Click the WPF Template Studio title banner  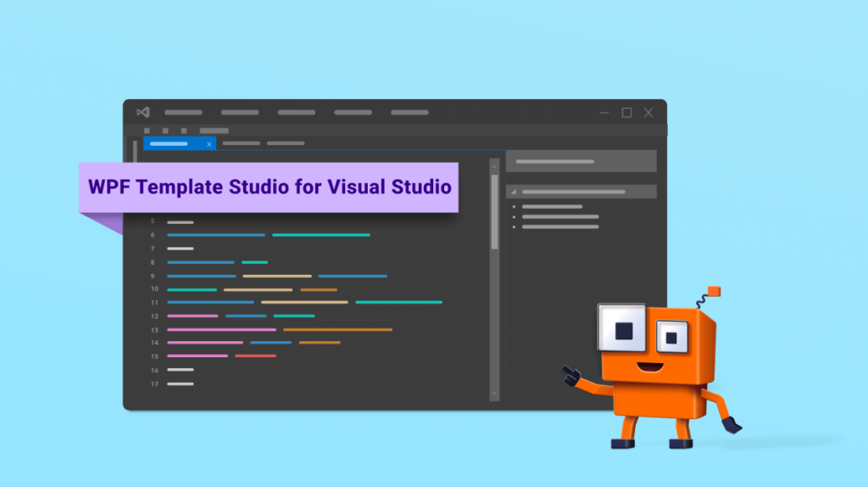point(270,188)
